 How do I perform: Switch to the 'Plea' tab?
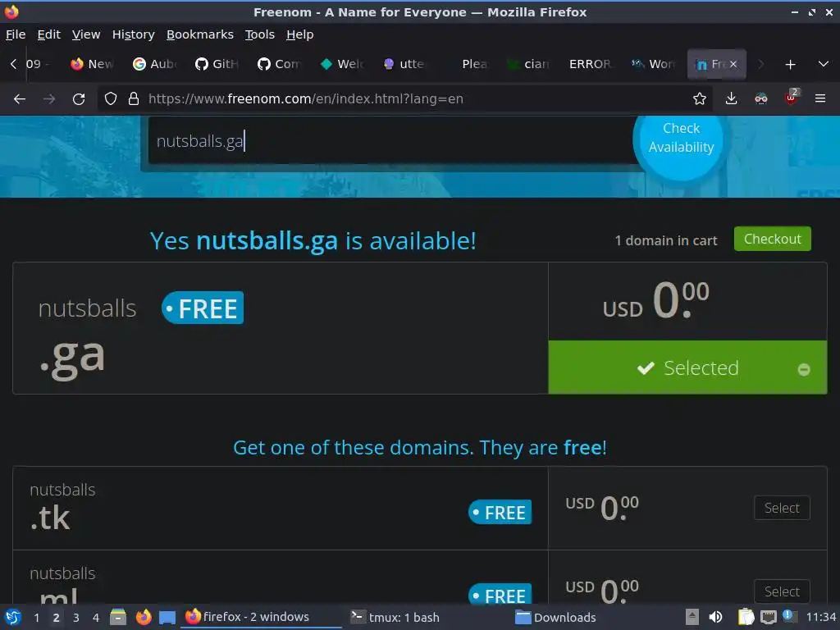pos(467,64)
